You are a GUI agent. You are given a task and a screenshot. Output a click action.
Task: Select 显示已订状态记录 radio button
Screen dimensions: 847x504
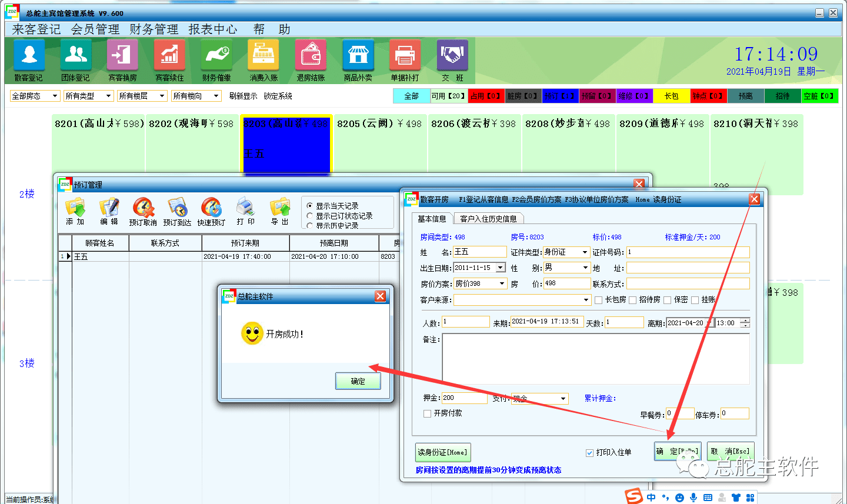click(310, 216)
